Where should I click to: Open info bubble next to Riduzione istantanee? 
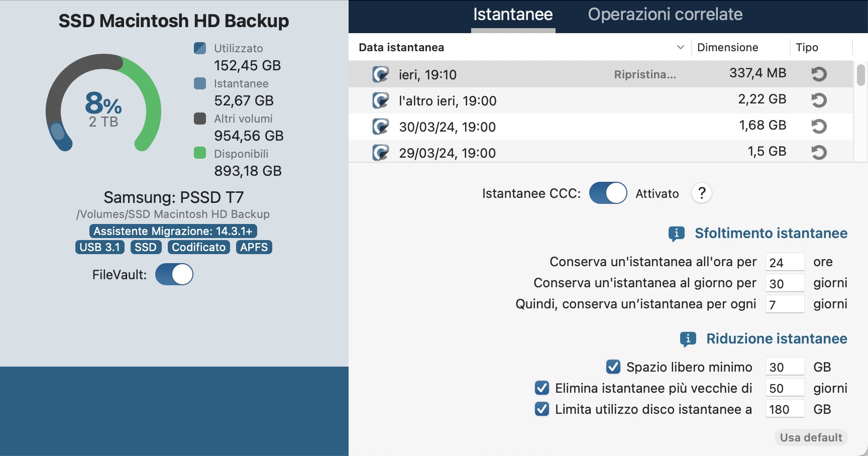pos(688,339)
